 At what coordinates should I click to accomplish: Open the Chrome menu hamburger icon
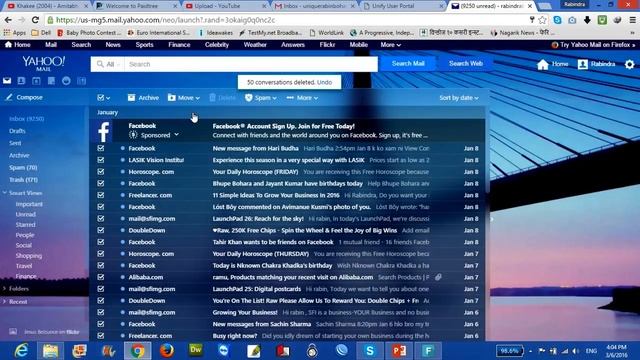[632, 20]
